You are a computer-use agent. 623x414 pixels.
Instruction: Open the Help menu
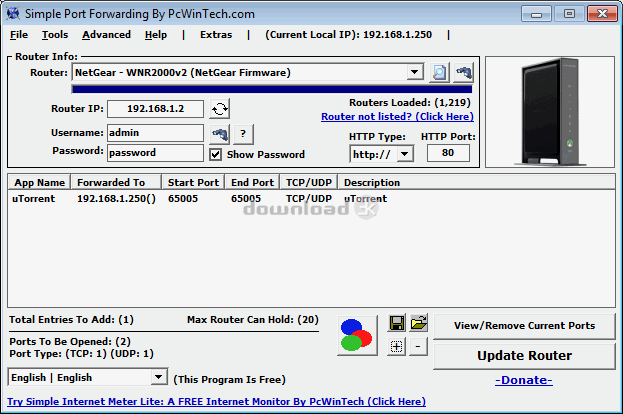[156, 35]
